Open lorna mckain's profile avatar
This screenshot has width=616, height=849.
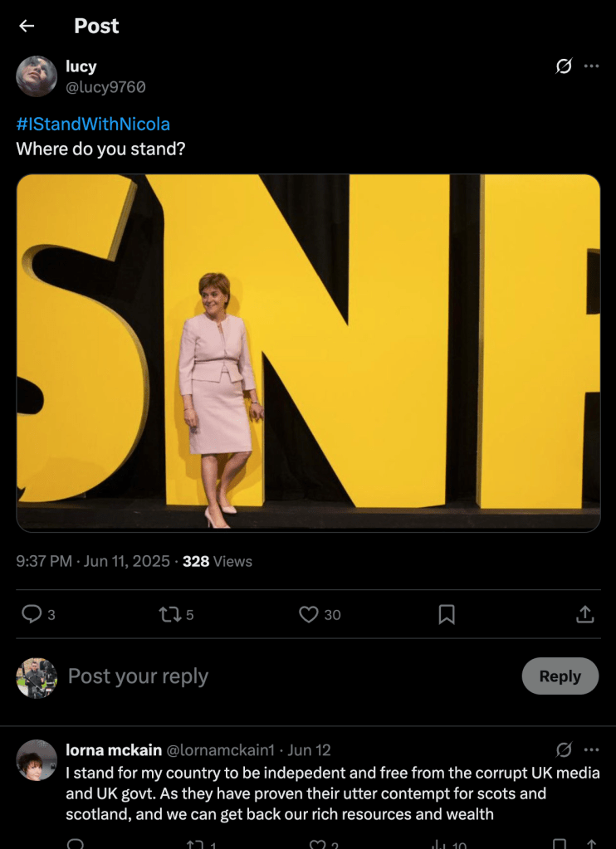pyautogui.click(x=37, y=759)
